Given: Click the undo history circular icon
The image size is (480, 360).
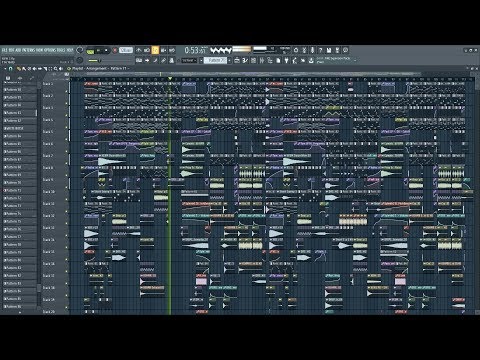Looking at the screenshot, I should [296, 50].
